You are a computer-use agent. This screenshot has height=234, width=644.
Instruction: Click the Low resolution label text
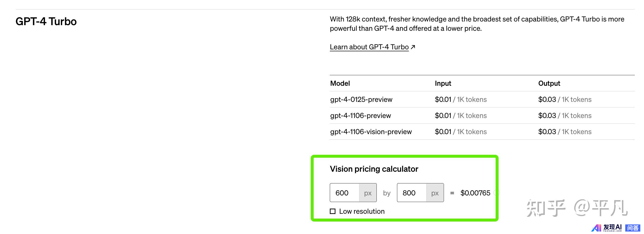tap(362, 211)
